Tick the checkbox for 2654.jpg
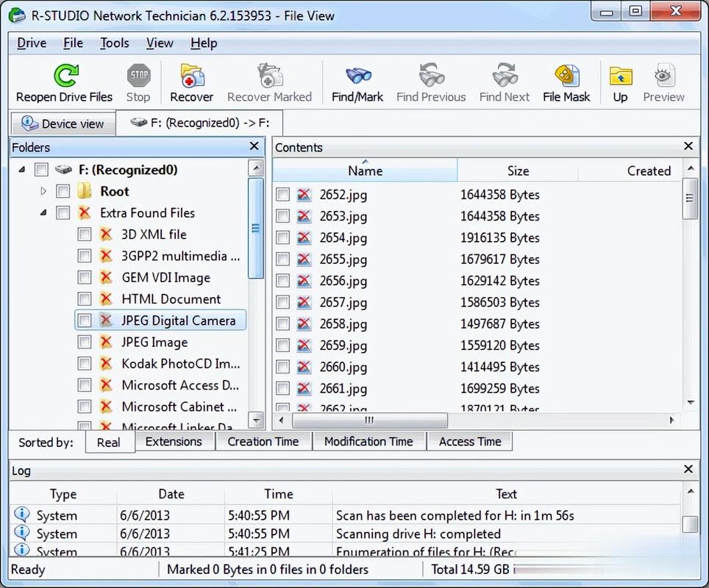Viewport: 709px width, 588px height. 283,237
